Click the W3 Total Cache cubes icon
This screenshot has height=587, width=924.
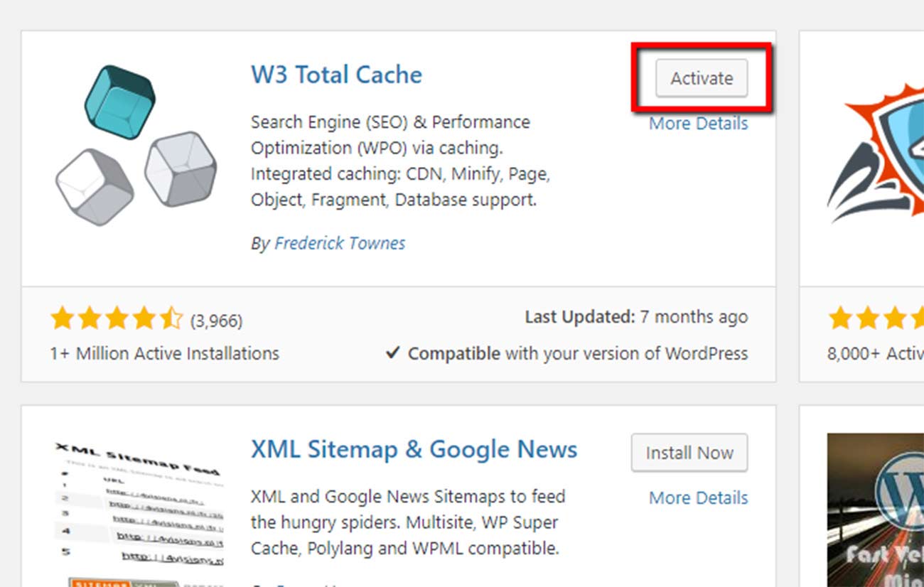(x=136, y=146)
